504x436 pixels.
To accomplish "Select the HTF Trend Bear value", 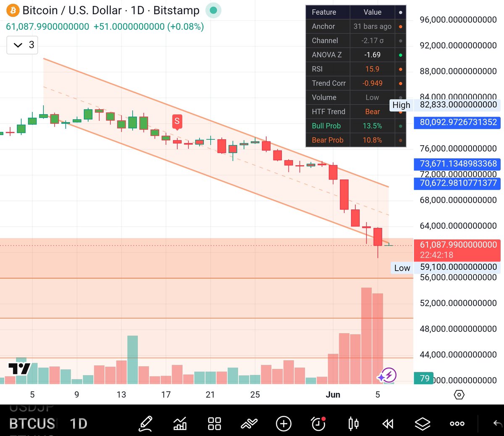I will tap(372, 112).
